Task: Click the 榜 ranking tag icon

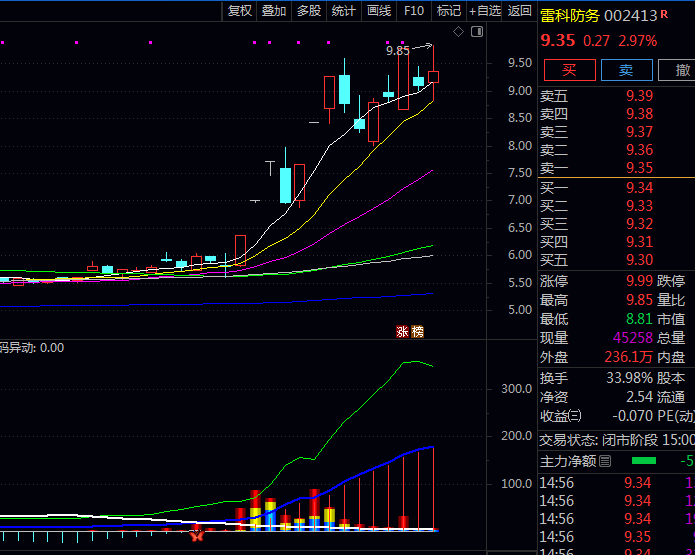Action: tap(417, 332)
